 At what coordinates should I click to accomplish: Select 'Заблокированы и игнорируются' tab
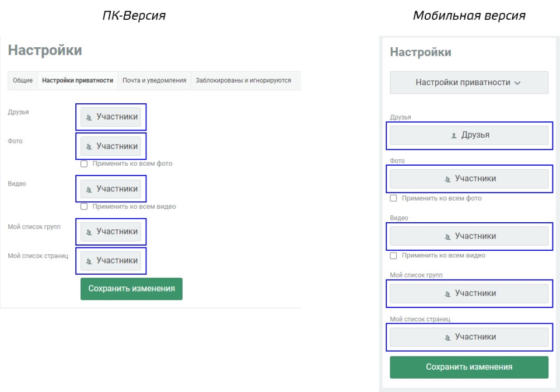243,80
